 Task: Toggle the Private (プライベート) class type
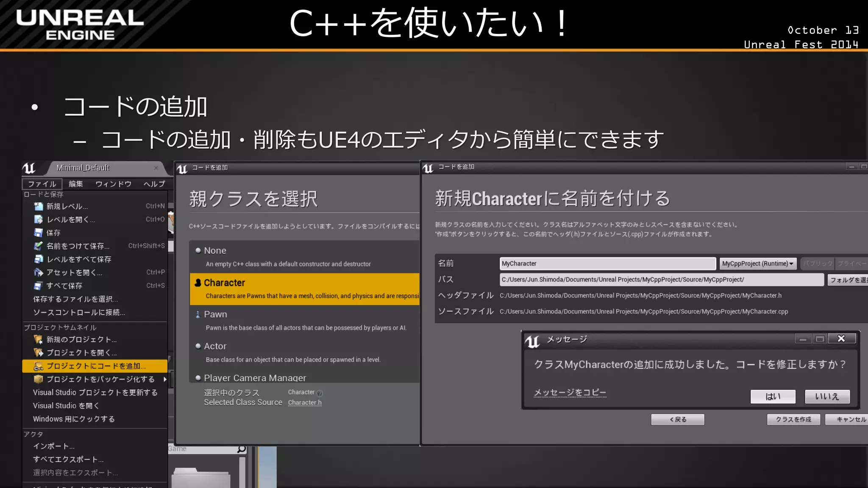[x=851, y=263]
